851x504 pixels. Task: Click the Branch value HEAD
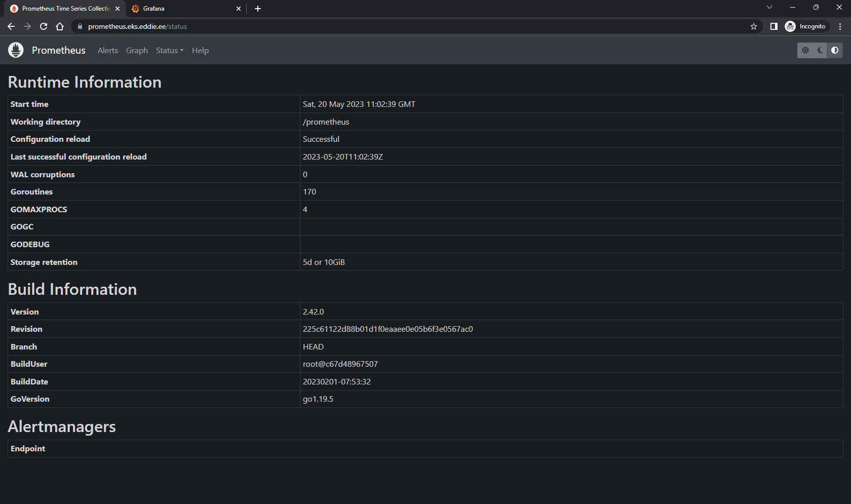point(313,347)
